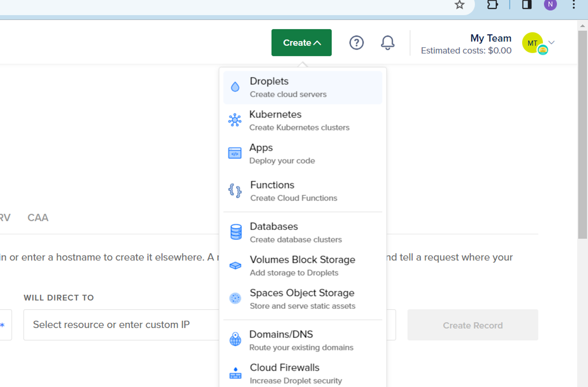Click the Databases cylinder icon
This screenshot has width=588, height=387.
[236, 232]
